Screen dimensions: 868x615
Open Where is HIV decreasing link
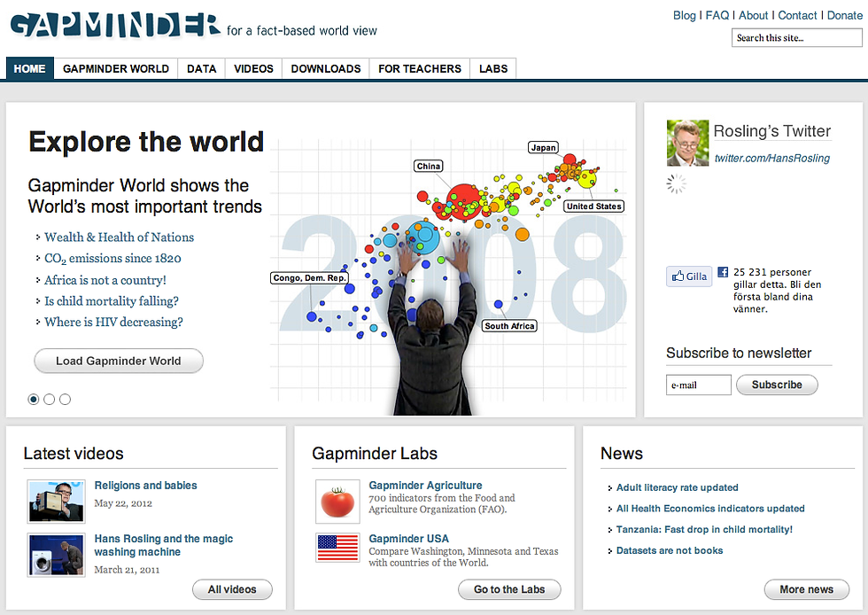[x=113, y=322]
